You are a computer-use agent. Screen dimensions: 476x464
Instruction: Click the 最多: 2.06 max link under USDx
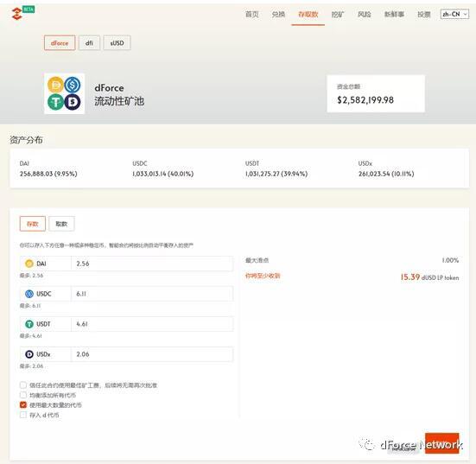(32, 365)
